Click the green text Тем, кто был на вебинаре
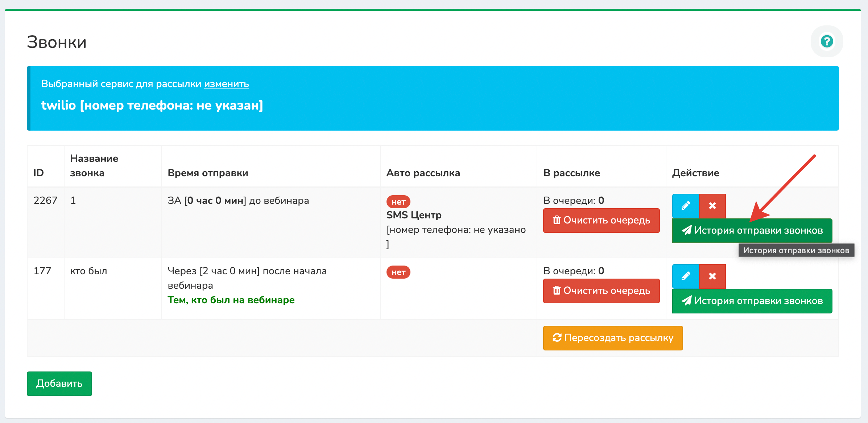The width and height of the screenshot is (868, 423). pos(231,300)
